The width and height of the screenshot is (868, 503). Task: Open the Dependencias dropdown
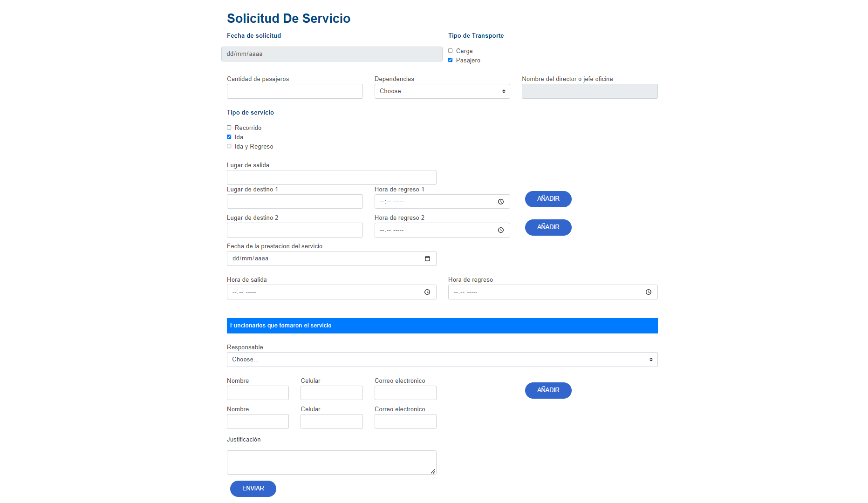coord(442,91)
